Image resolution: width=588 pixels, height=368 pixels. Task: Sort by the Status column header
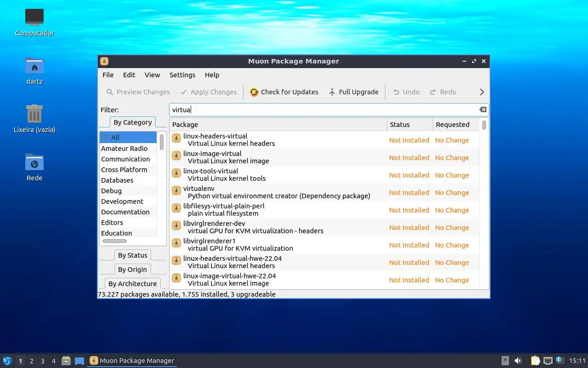click(x=410, y=125)
